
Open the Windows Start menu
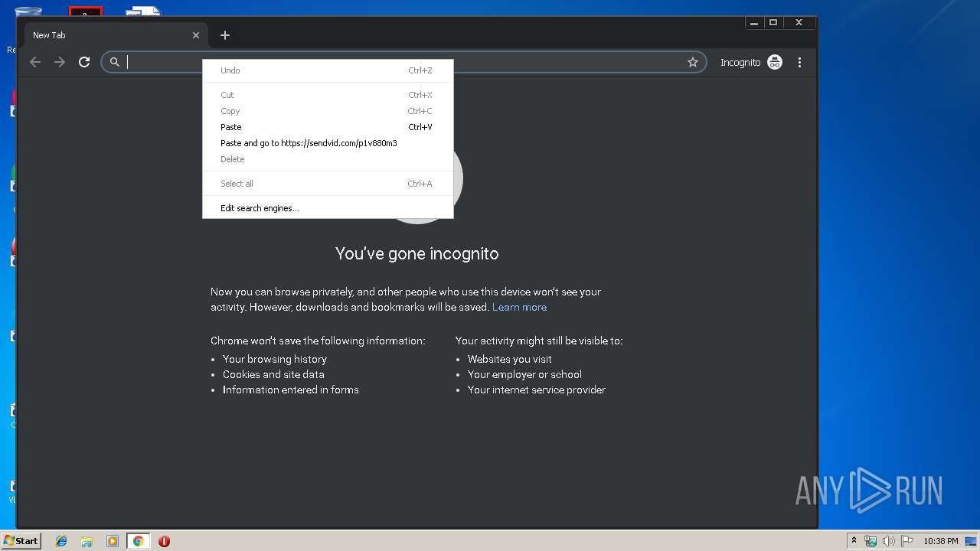click(21, 540)
